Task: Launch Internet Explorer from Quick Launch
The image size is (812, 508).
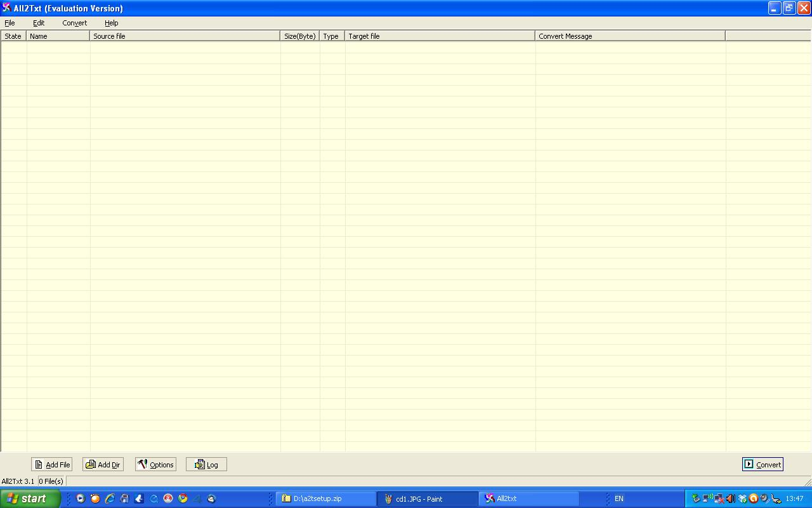Action: (x=110, y=498)
